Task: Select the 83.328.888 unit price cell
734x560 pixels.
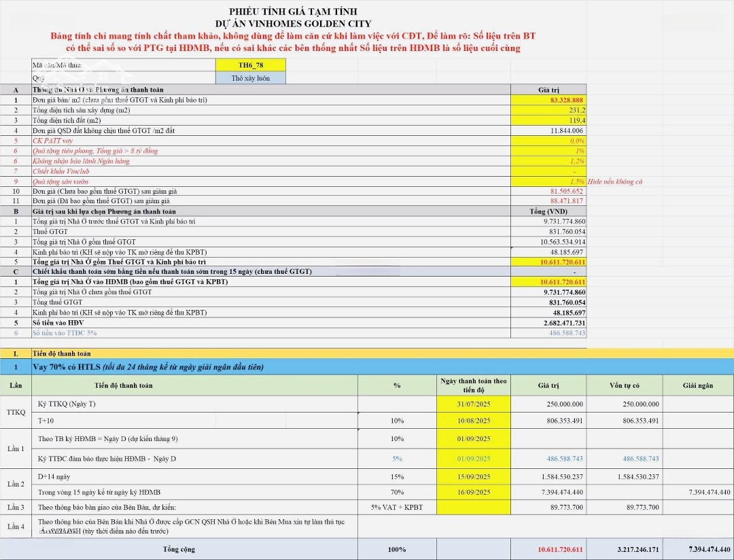Action: [x=548, y=99]
